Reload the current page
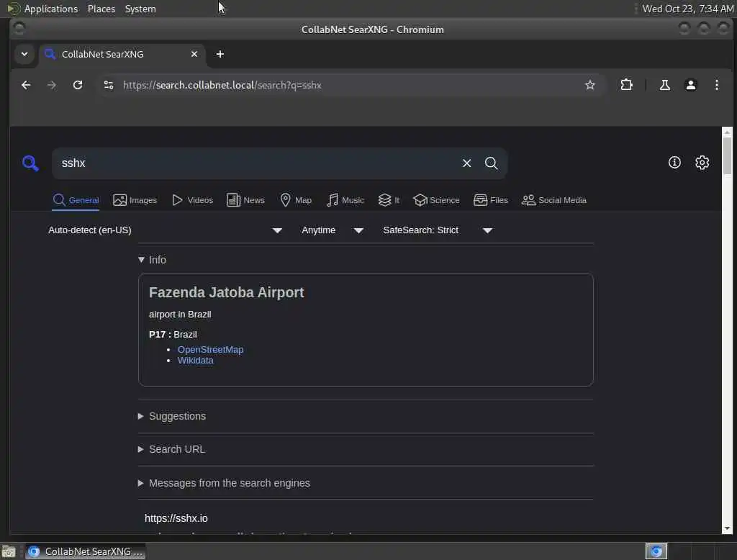The width and height of the screenshot is (737, 560). (78, 85)
